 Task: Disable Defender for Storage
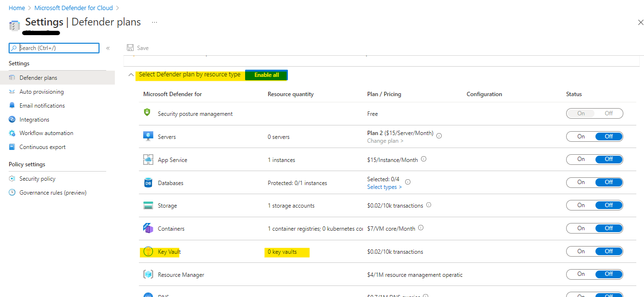(x=609, y=205)
